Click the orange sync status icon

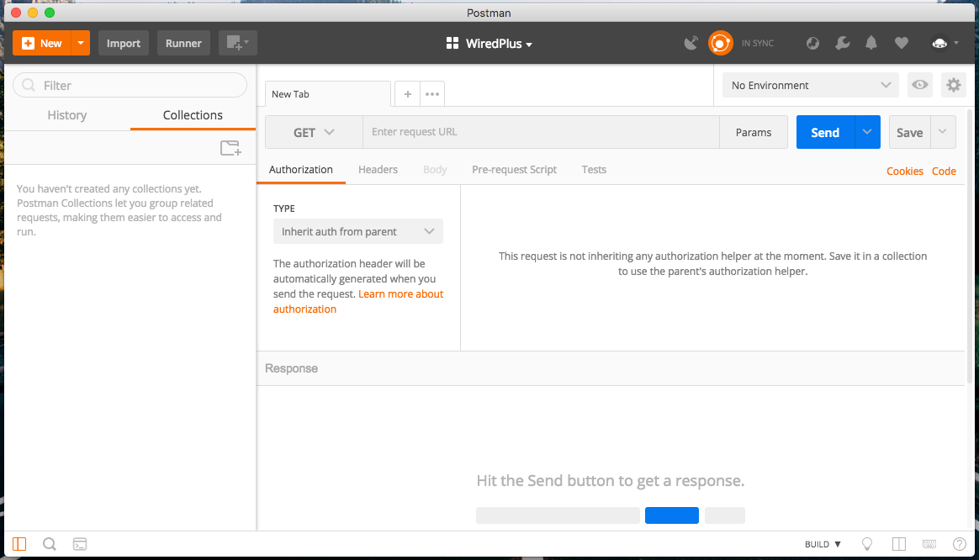coord(721,43)
